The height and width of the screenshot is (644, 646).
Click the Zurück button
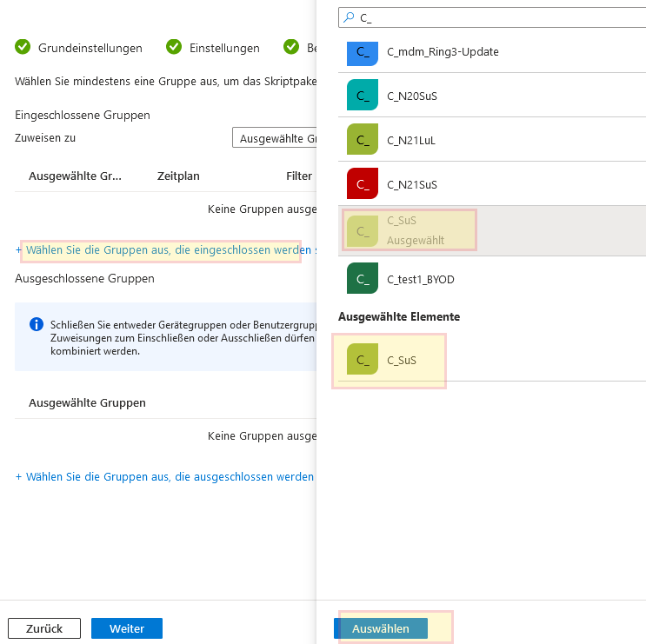click(44, 628)
